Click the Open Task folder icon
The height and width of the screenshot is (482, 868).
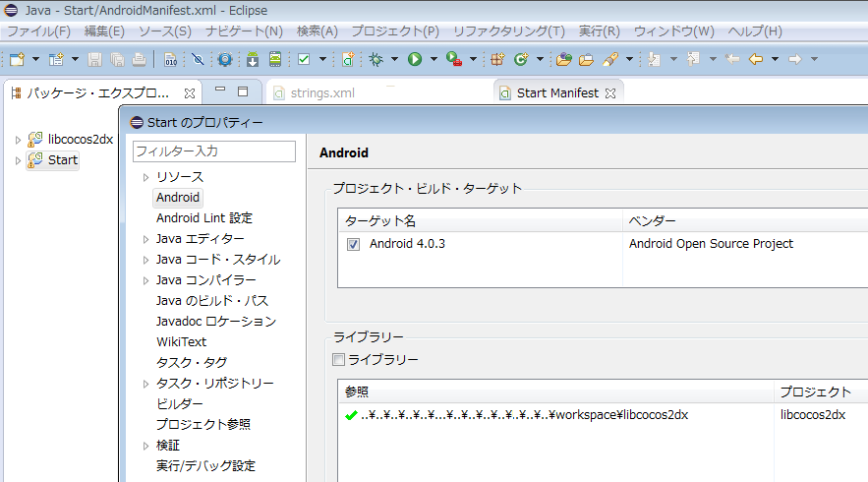[x=586, y=59]
